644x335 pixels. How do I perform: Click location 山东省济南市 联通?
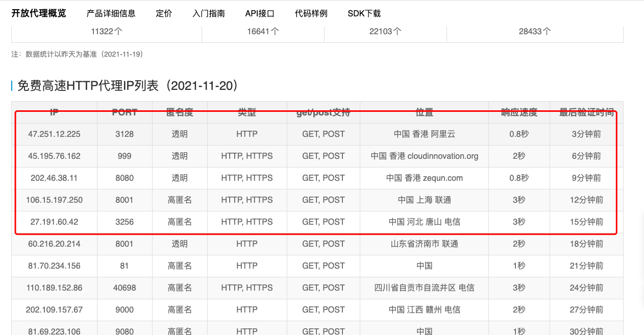(x=425, y=244)
